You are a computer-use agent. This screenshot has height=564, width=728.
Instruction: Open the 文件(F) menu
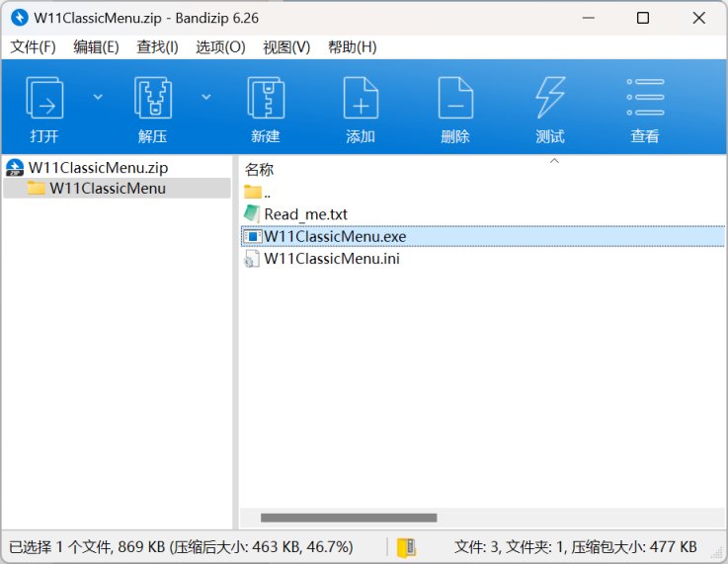coord(33,46)
